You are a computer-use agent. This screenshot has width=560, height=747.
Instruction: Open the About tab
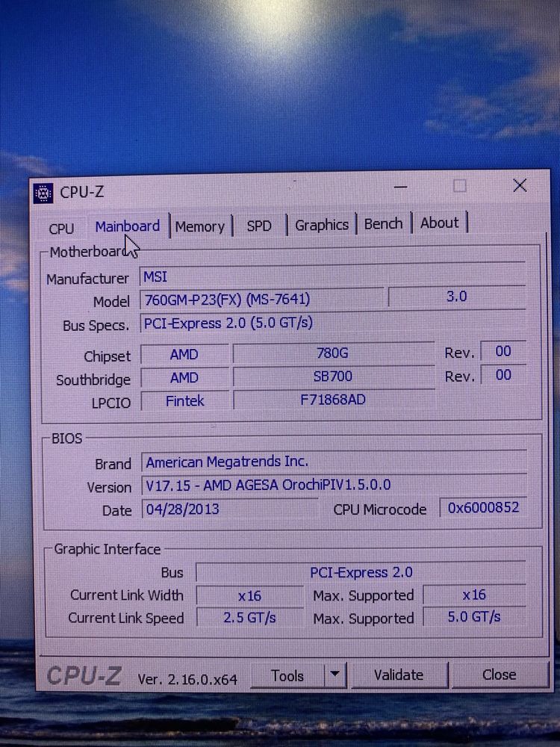coord(440,223)
